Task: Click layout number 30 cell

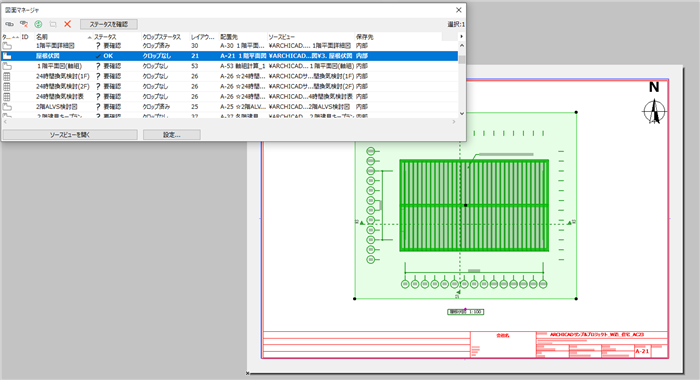Action: 195,46
